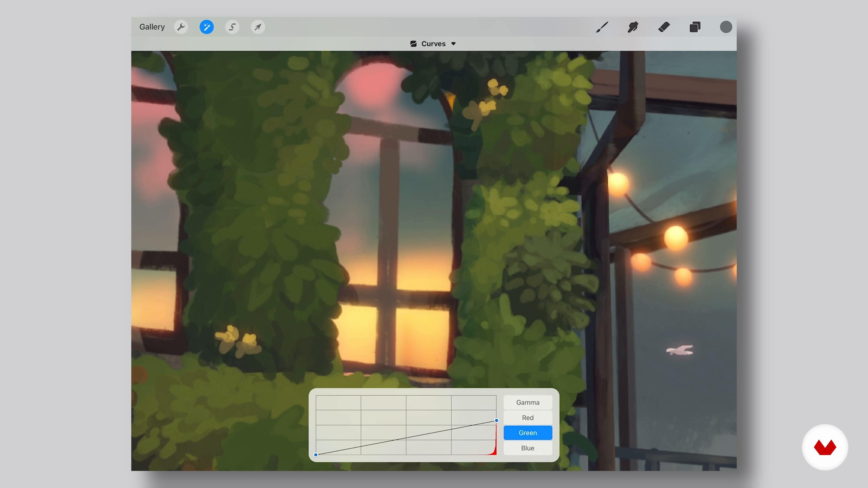Select the Smudge finger tool

[633, 27]
